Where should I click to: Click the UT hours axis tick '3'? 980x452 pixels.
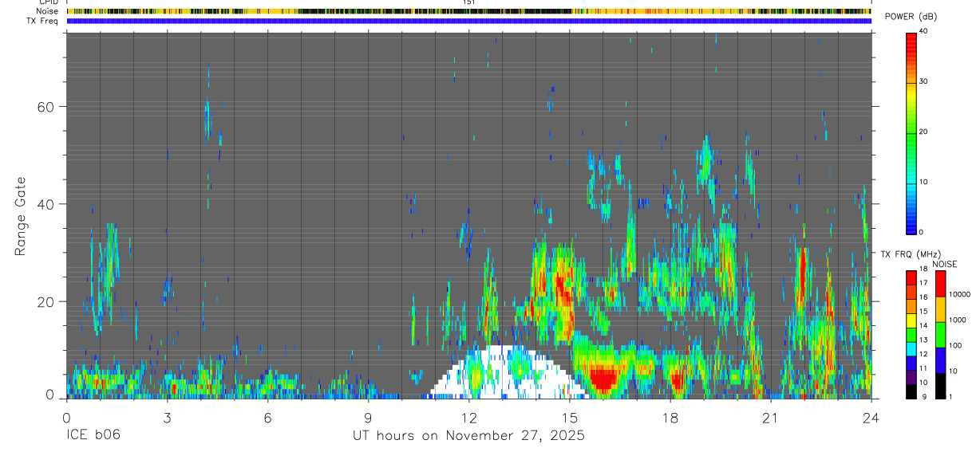(x=167, y=417)
